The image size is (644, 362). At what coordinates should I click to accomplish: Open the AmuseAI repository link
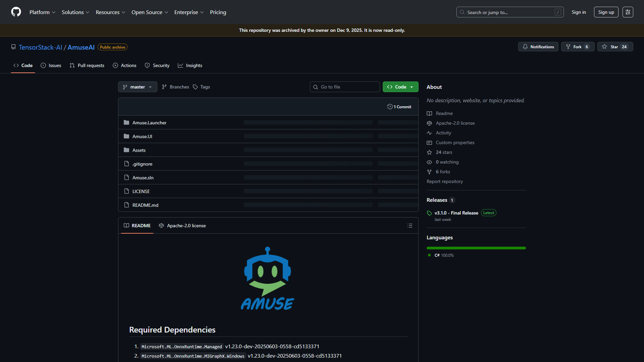pos(81,47)
